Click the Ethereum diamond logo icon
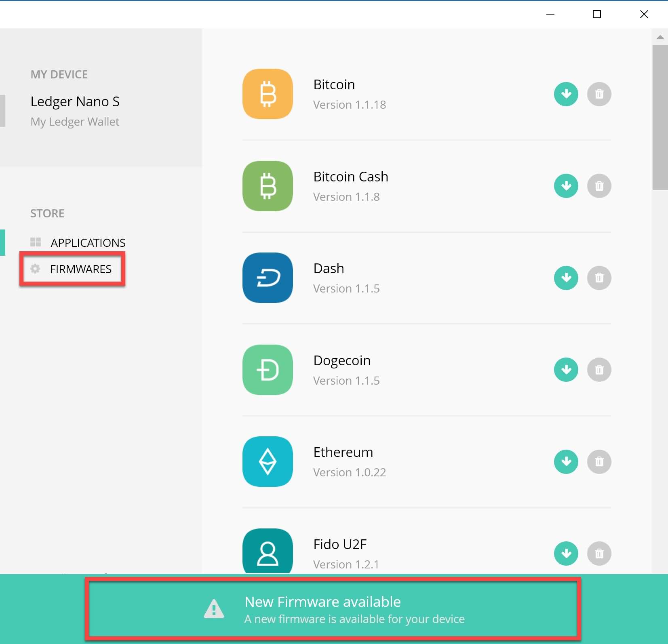668x644 pixels. 268,461
